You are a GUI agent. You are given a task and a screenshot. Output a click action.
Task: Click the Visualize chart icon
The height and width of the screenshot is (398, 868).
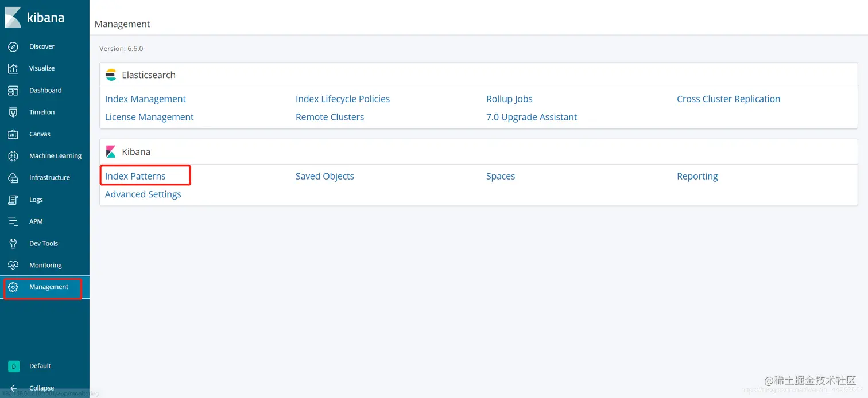pyautogui.click(x=13, y=68)
